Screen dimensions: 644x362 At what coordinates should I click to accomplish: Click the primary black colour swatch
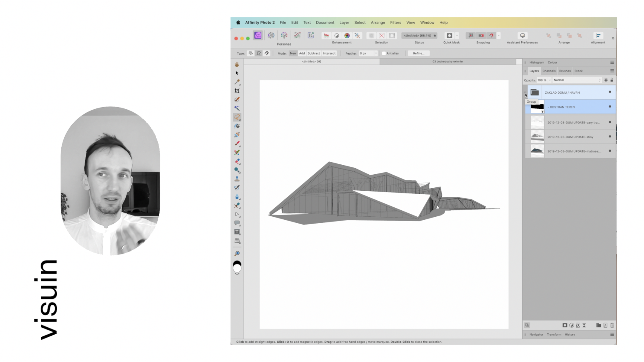(237, 263)
